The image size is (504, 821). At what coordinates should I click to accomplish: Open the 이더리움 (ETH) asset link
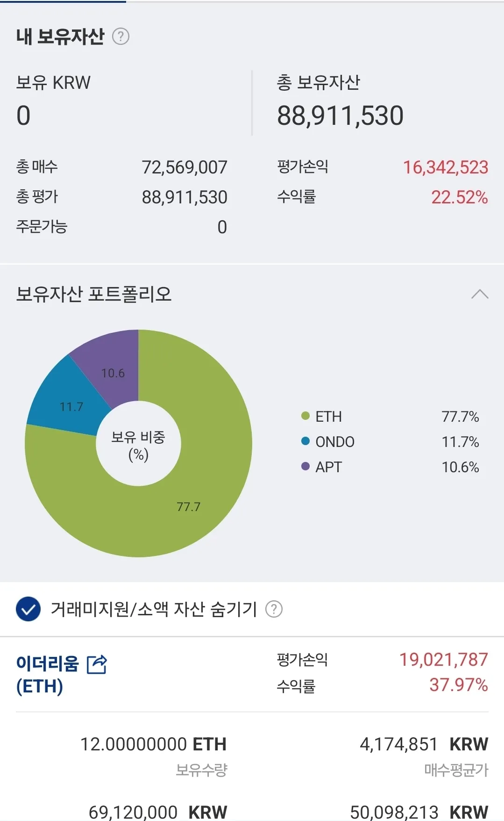tap(47, 674)
